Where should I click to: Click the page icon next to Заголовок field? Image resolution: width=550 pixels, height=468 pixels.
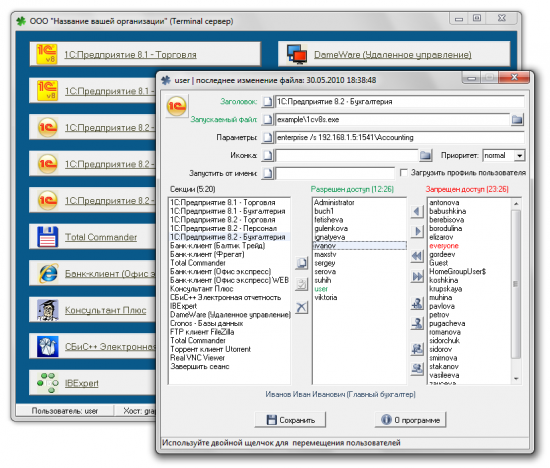tap(267, 102)
